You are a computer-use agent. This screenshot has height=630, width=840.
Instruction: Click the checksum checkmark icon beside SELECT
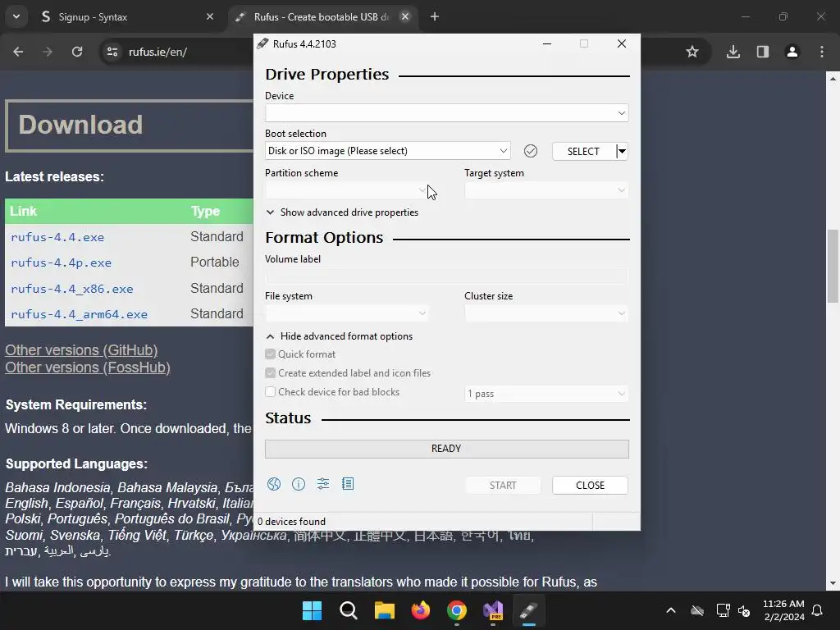click(x=531, y=151)
